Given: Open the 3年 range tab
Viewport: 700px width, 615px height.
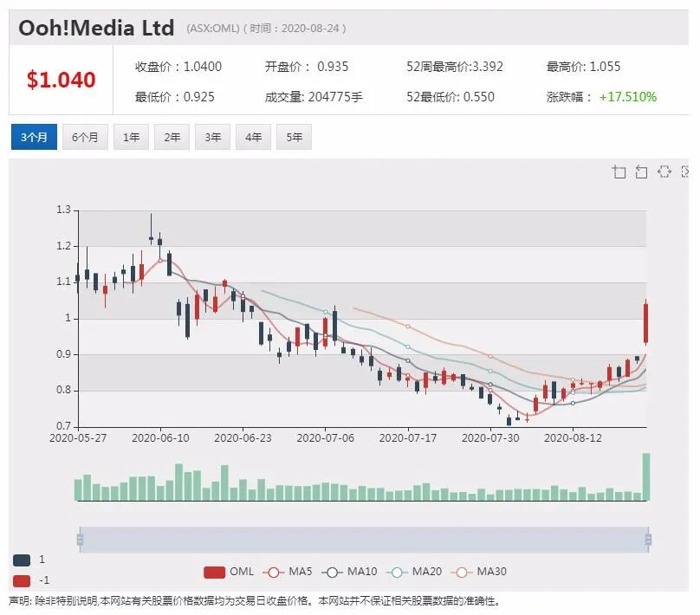Looking at the screenshot, I should tap(212, 137).
